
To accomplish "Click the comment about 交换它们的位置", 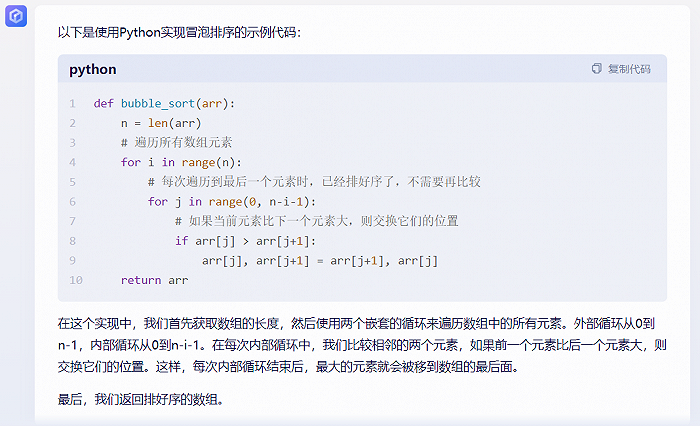I will [x=316, y=221].
